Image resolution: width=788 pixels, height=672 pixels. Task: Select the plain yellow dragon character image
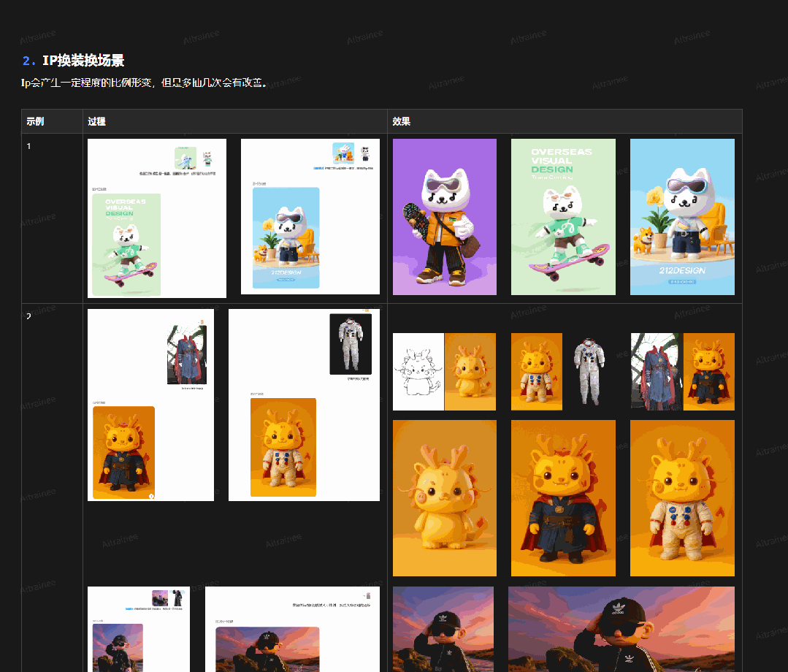pyautogui.click(x=445, y=497)
